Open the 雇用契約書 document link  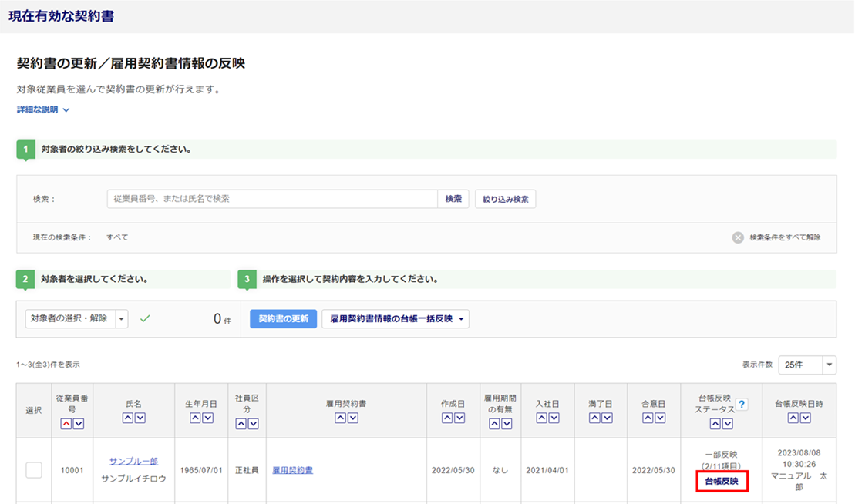[293, 470]
